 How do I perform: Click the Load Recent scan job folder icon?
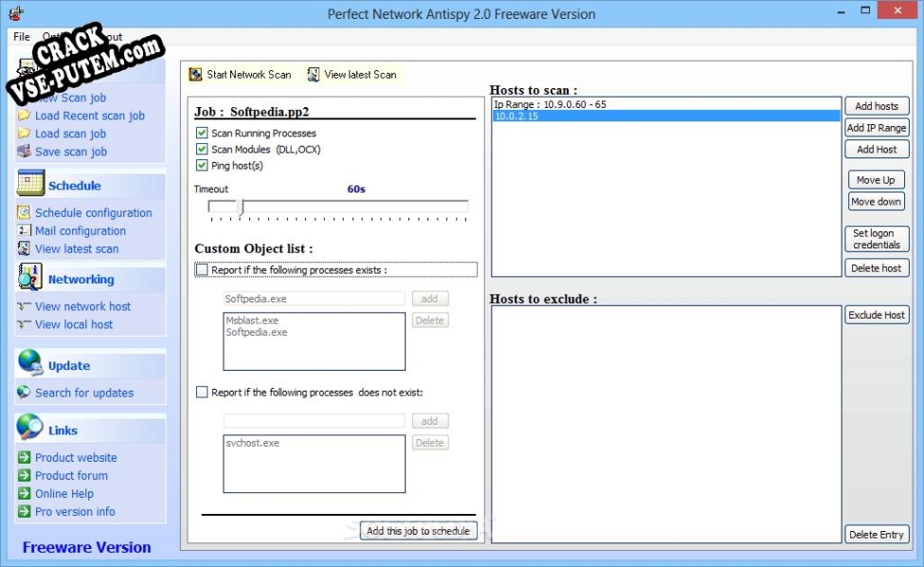(x=24, y=115)
